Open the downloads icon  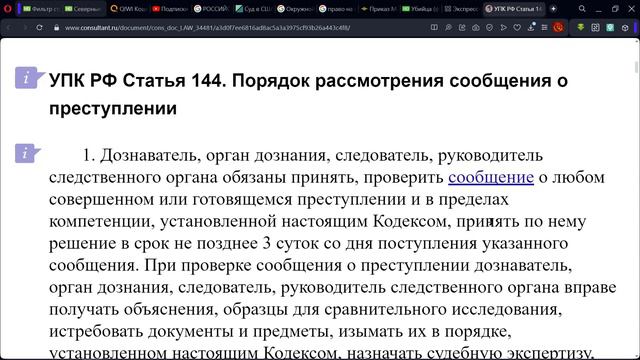(531, 27)
